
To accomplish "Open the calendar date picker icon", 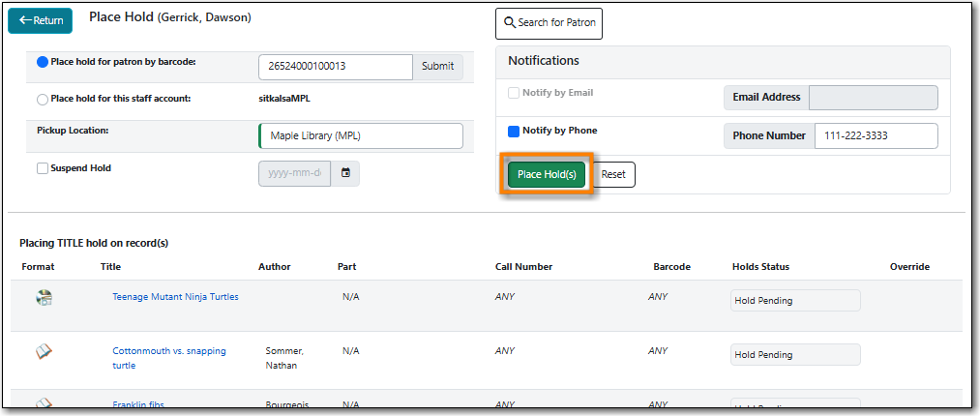I will click(345, 173).
